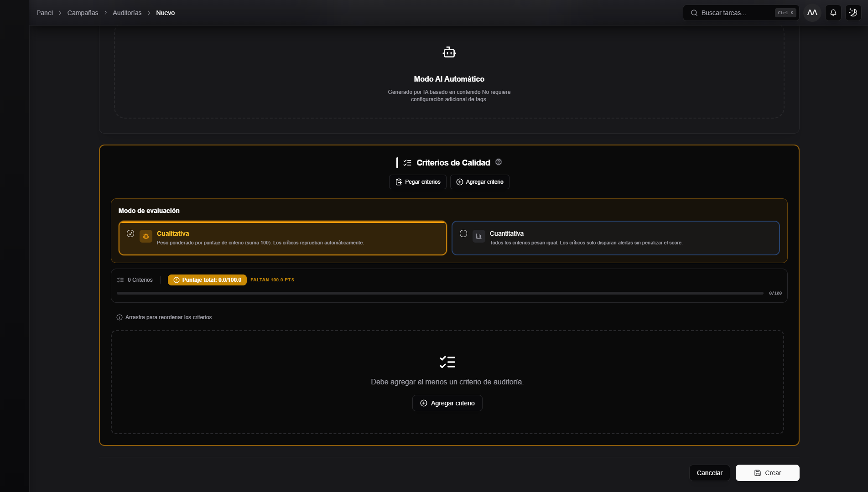Go to Campañas breadcrumb
Viewport: 868px width, 492px height.
83,13
